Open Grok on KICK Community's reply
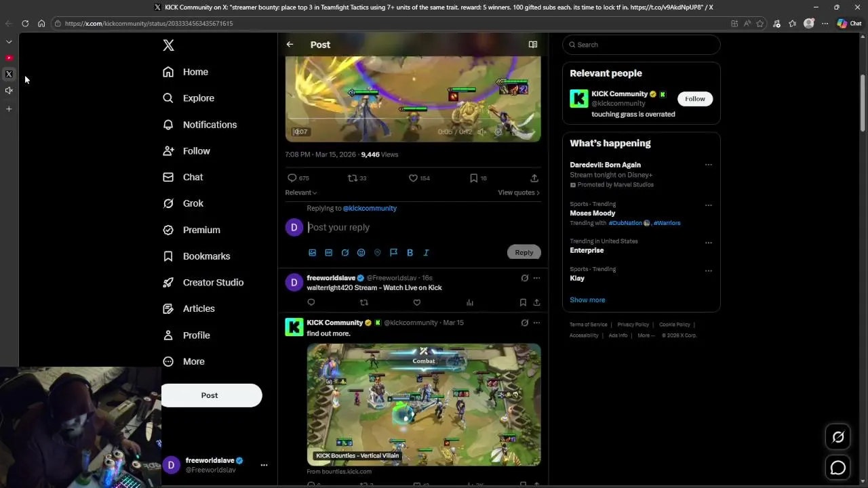The height and width of the screenshot is (488, 868). coord(524,323)
